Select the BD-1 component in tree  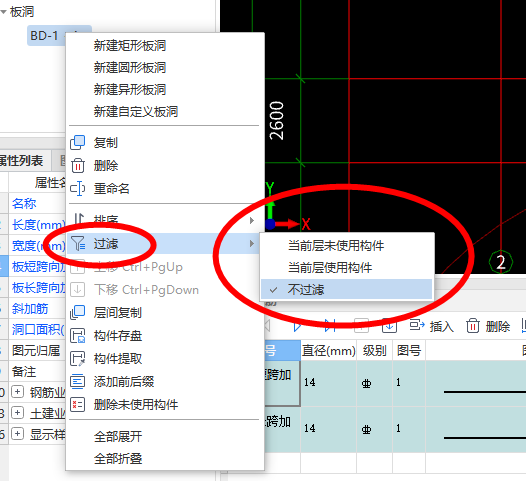(45, 36)
